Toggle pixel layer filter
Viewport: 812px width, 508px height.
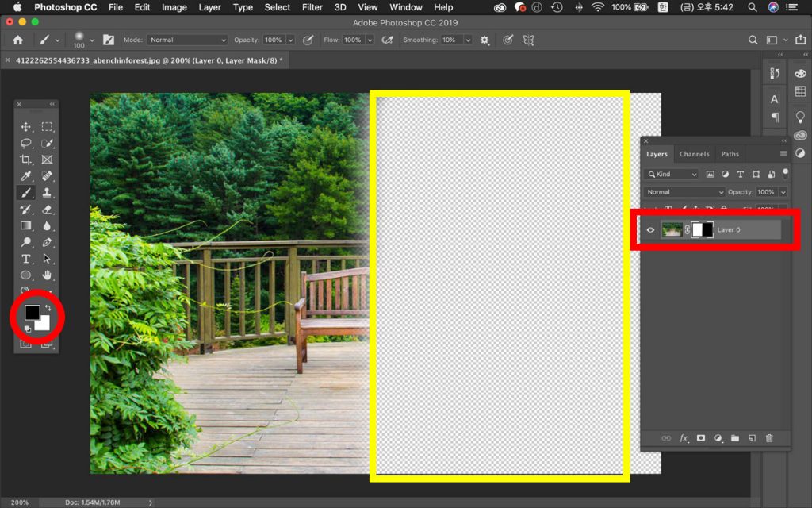pos(710,174)
